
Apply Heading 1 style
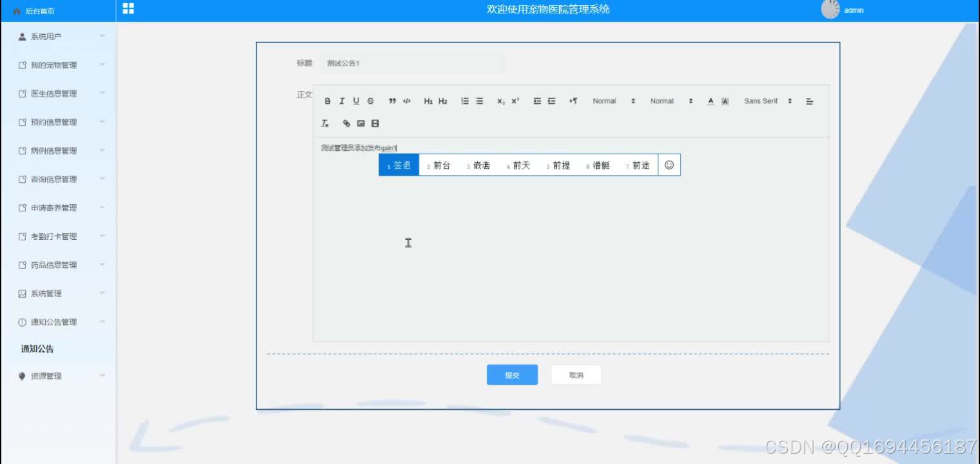click(428, 101)
